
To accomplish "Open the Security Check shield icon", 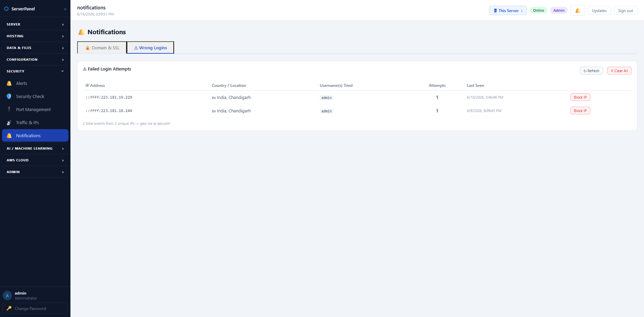I will pos(9,97).
